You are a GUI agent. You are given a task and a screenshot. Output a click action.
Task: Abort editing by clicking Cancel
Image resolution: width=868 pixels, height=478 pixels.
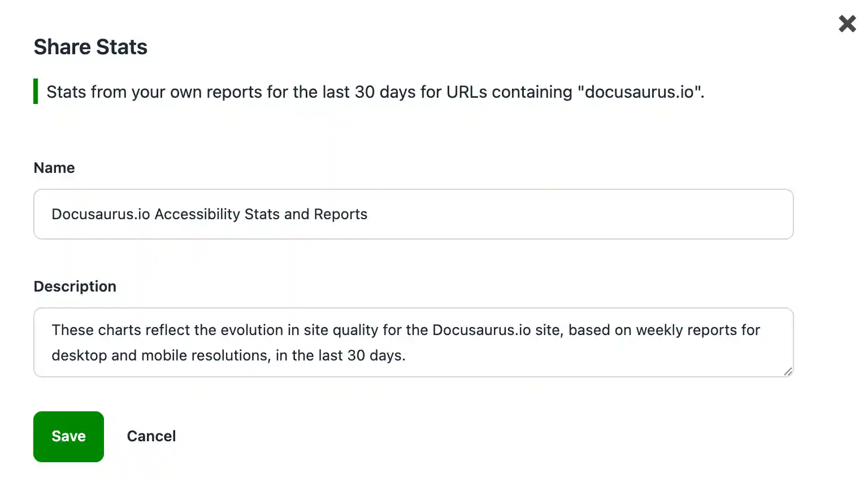[x=151, y=436]
